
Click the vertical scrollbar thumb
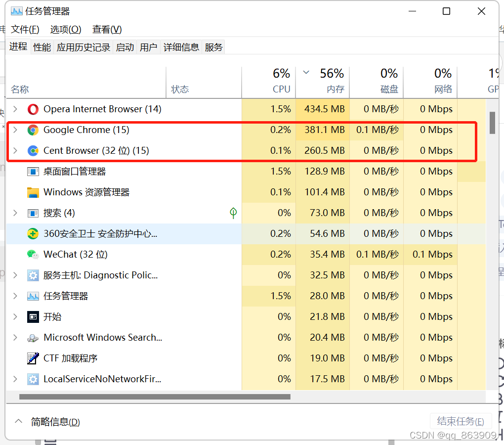(x=493, y=123)
